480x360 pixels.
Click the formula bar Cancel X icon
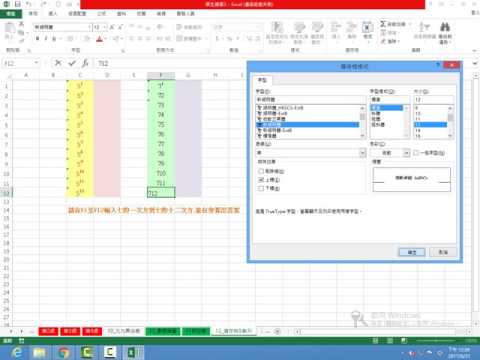click(x=58, y=63)
